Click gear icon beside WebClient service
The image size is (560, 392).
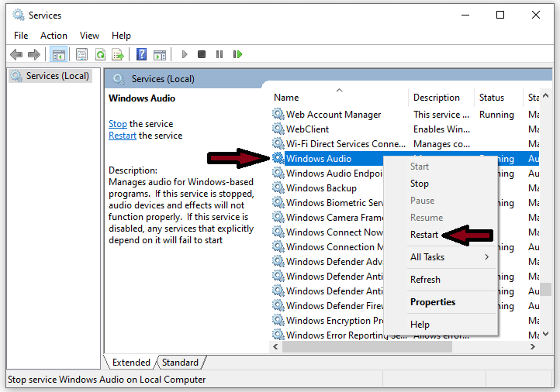[278, 129]
